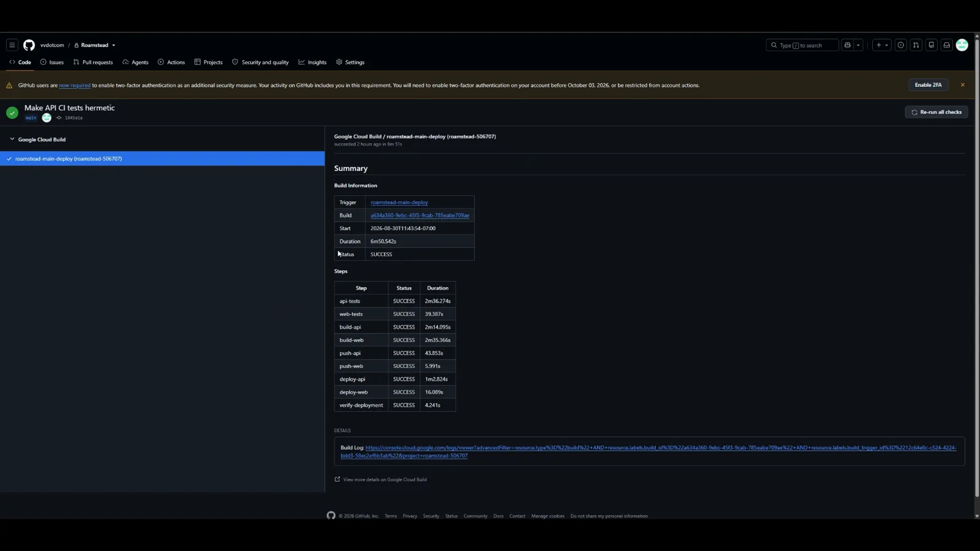Click the Enable 2FA button
This screenshot has width=980, height=551.
point(929,85)
